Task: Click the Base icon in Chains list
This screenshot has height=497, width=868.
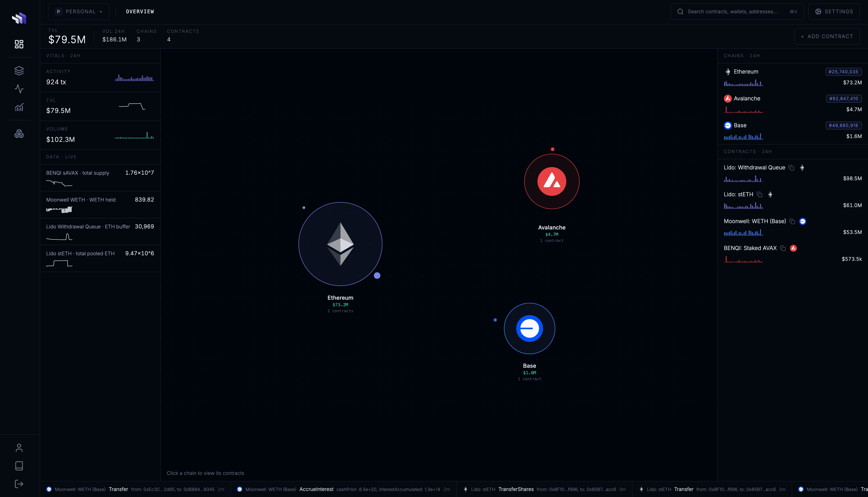Action: (728, 125)
